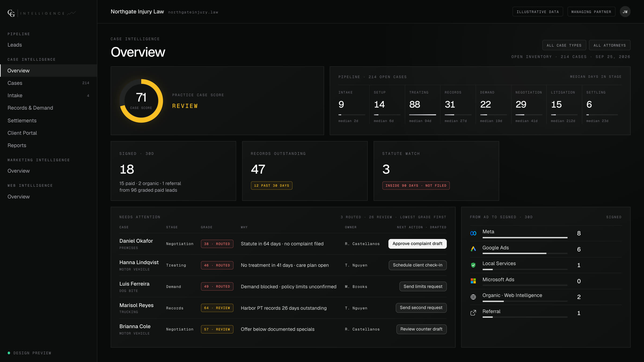Open the All Case Types filter
The height and width of the screenshot is (362, 644).
pyautogui.click(x=564, y=45)
